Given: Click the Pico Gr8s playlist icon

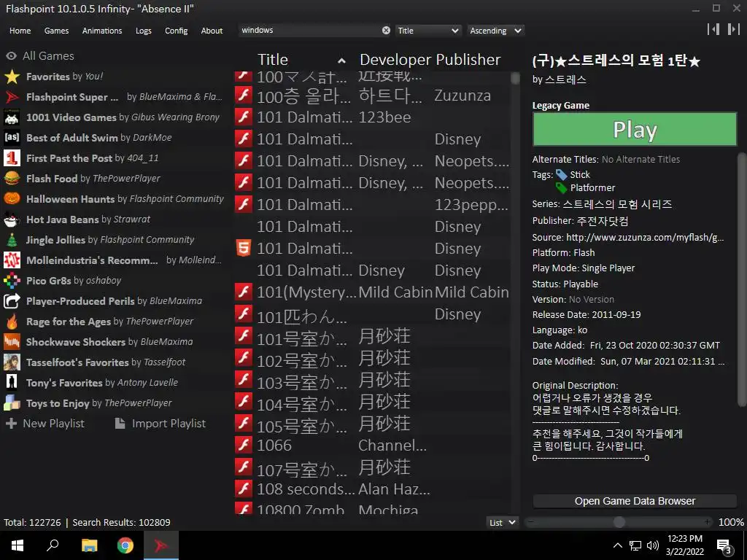Looking at the screenshot, I should 12,281.
